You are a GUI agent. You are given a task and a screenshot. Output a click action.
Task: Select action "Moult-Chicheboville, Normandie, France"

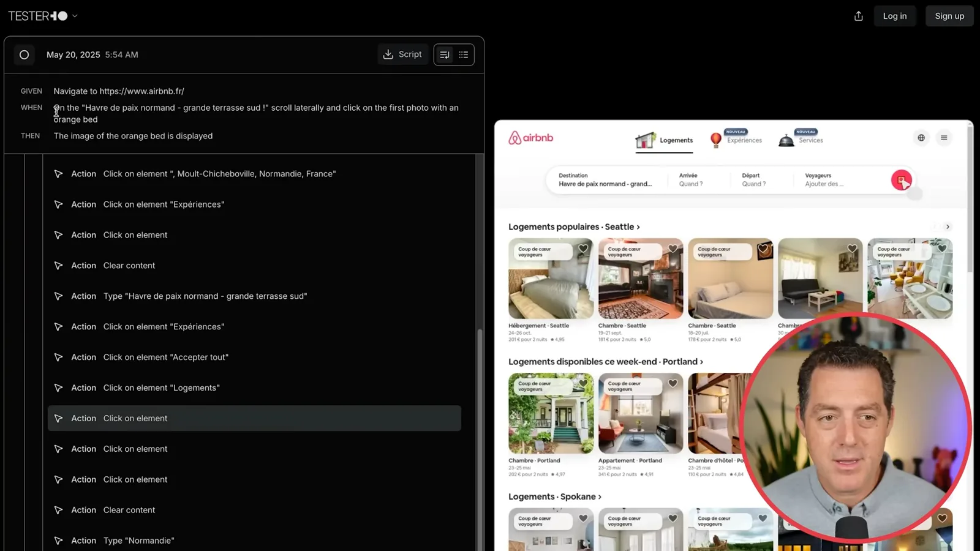[x=254, y=174]
